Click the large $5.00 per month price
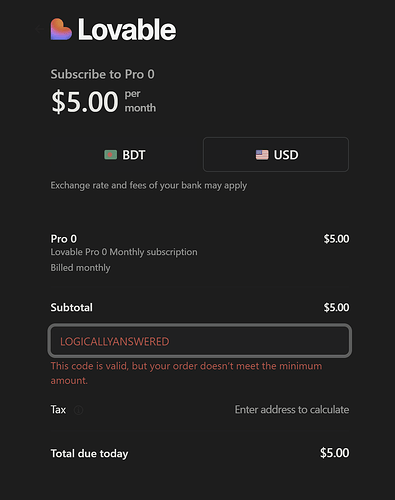This screenshot has width=395, height=500. tap(103, 101)
